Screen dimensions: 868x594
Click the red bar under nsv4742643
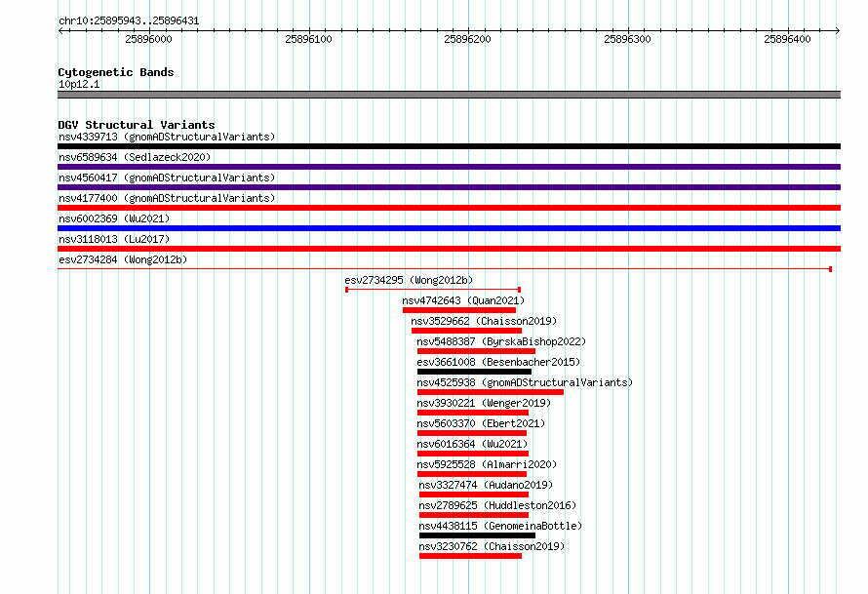pyautogui.click(x=459, y=310)
